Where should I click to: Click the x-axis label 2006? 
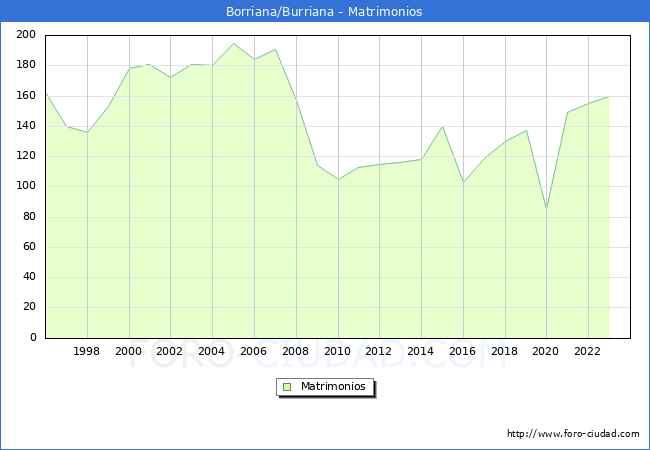coord(253,351)
